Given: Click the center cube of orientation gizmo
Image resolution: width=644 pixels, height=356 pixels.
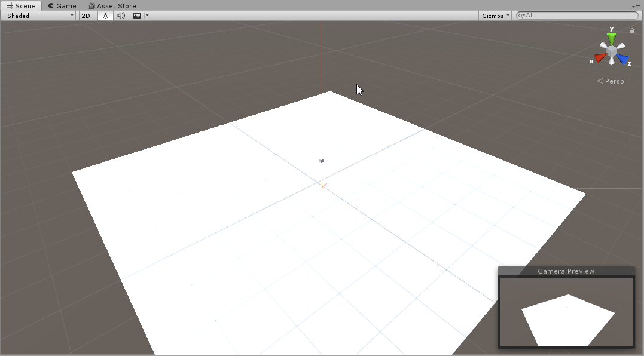Looking at the screenshot, I should tap(612, 51).
